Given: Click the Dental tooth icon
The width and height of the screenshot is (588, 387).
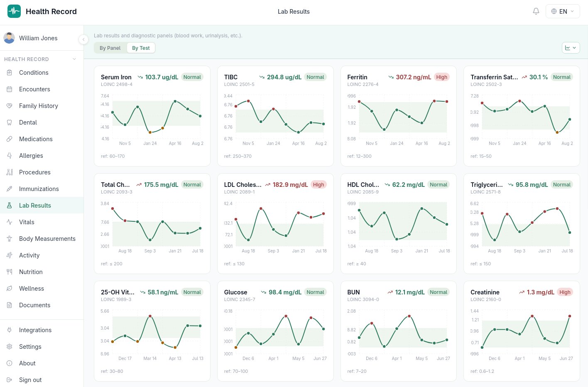Looking at the screenshot, I should click(x=10, y=122).
